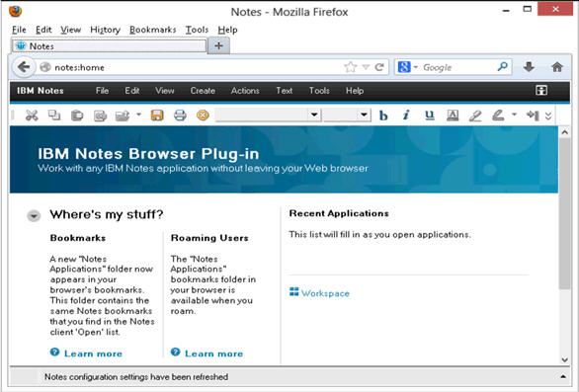This screenshot has width=579, height=392.
Task: Save using the floppy disk icon
Action: point(157,116)
